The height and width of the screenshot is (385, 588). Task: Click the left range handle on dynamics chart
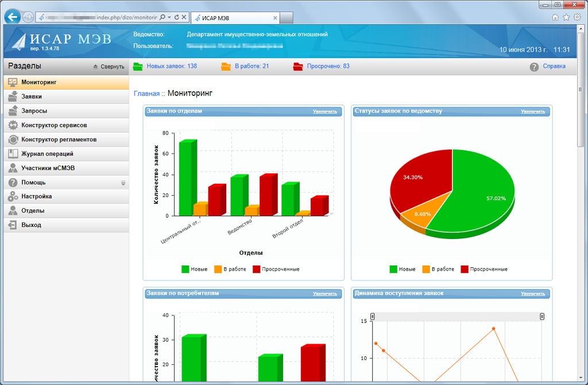click(x=372, y=317)
